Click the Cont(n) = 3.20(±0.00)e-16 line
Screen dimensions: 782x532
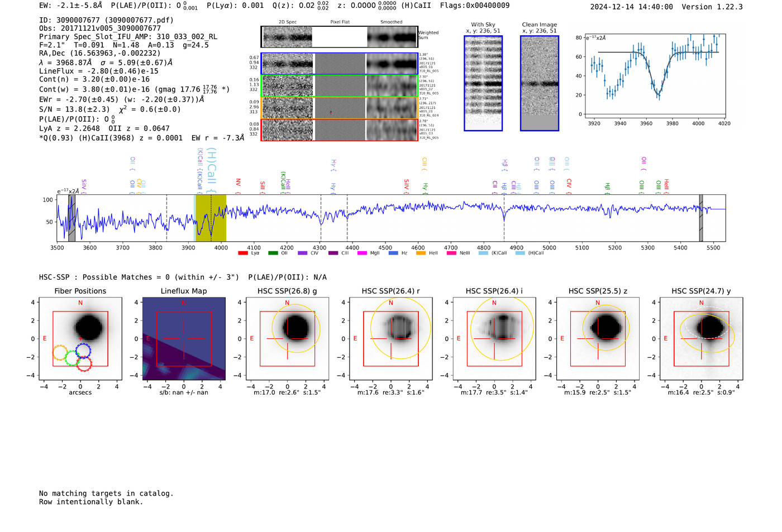pyautogui.click(x=94, y=79)
